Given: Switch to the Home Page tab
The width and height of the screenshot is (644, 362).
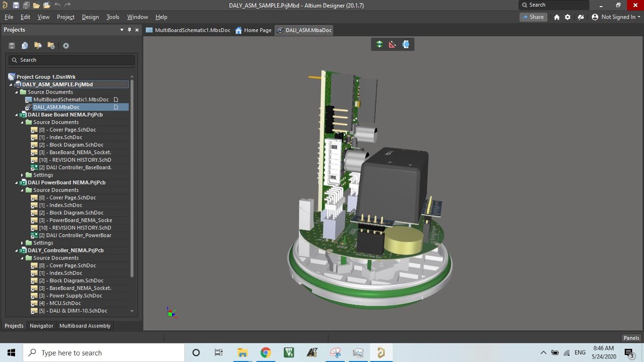Looking at the screenshot, I should pyautogui.click(x=253, y=30).
